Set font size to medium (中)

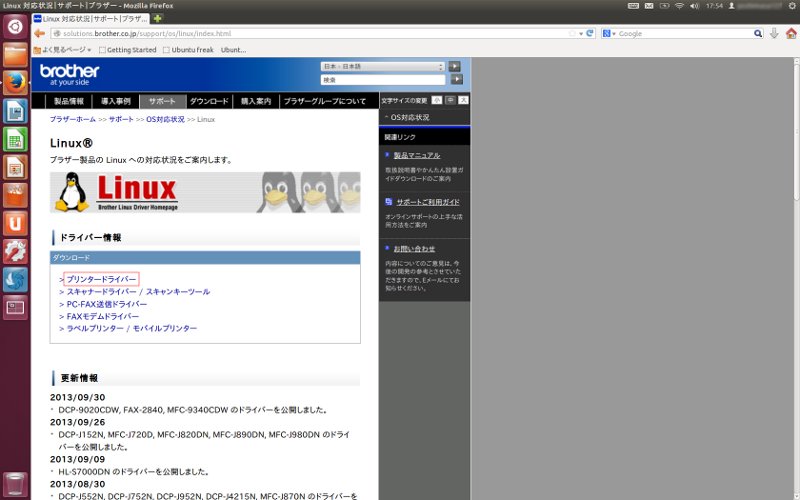tap(450, 101)
